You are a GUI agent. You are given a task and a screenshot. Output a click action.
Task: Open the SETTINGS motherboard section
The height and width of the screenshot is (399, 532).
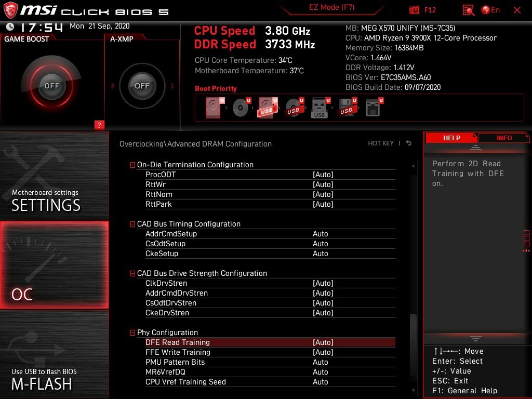(54, 176)
